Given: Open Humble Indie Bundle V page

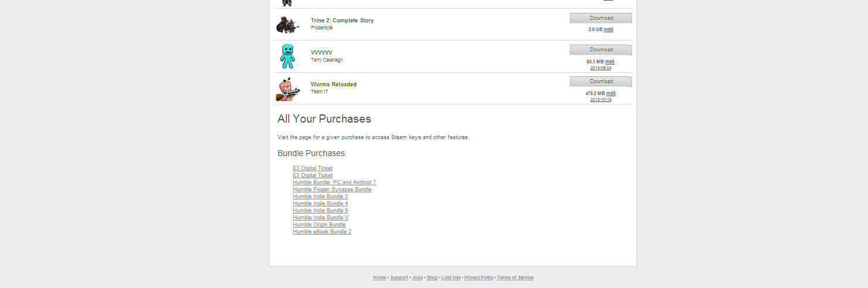Looking at the screenshot, I should click(x=320, y=218).
